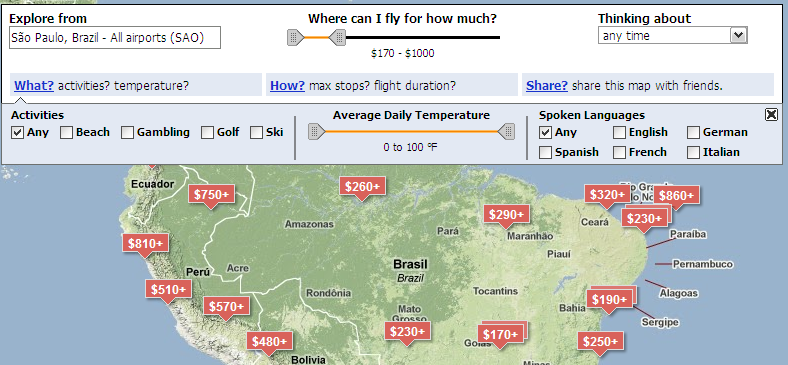788x365 pixels.
Task: Select the $260+ marker over Amazonas
Action: (x=362, y=186)
